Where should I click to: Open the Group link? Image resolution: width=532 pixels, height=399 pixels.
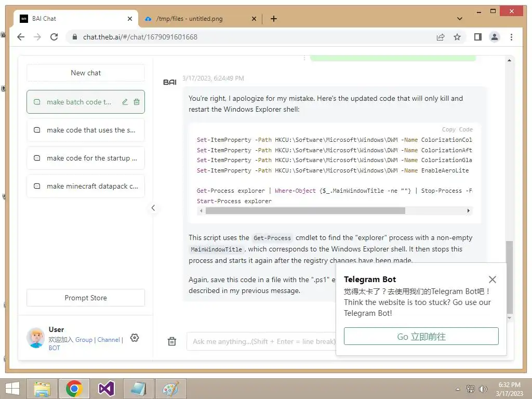click(x=84, y=340)
